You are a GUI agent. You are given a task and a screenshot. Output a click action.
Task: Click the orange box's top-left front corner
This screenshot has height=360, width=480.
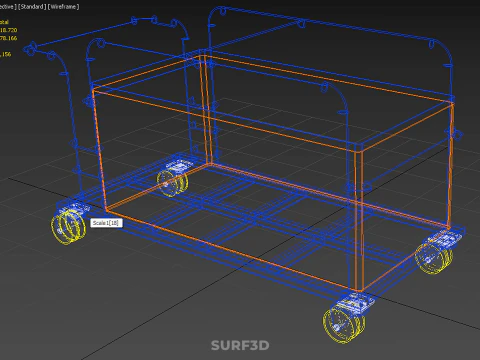94,89
